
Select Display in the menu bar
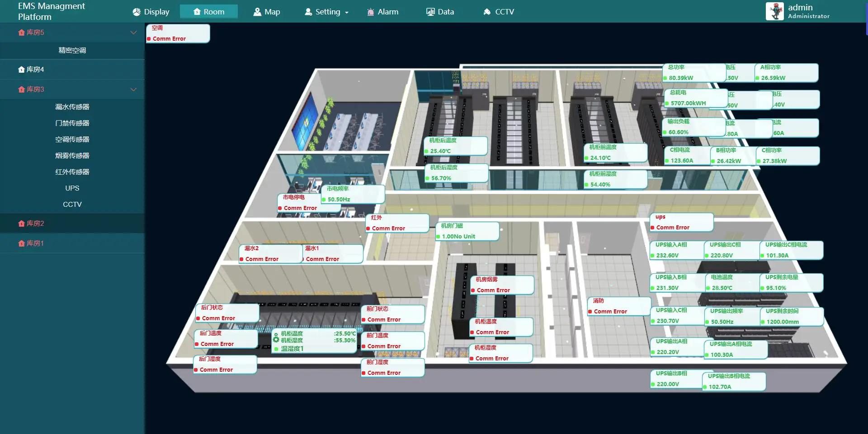[151, 11]
